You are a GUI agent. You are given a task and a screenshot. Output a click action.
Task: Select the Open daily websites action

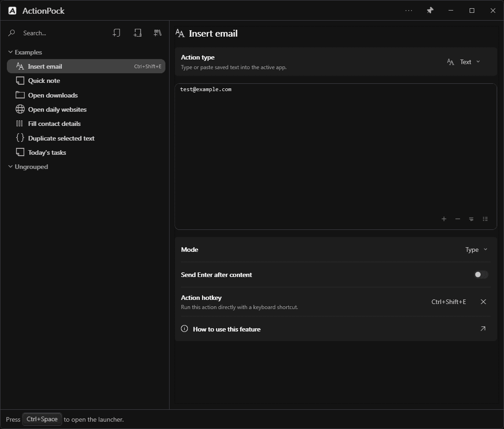[86, 109]
